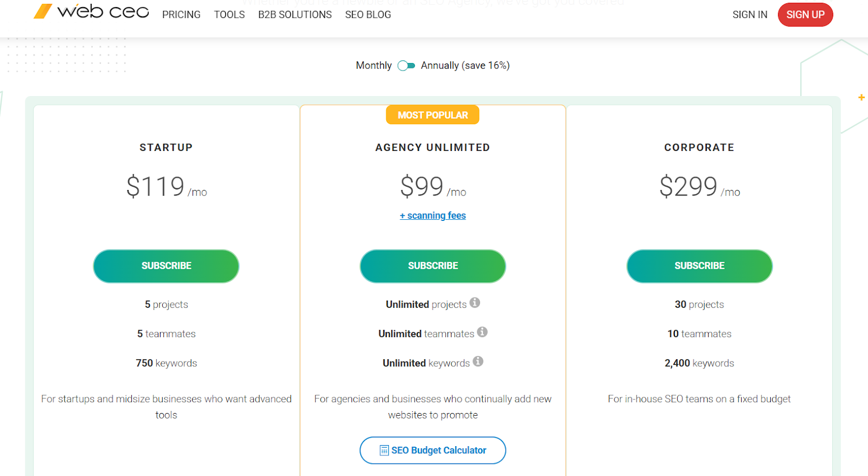868x476 pixels.
Task: Subscribe to the Corporate plan
Action: click(x=699, y=266)
